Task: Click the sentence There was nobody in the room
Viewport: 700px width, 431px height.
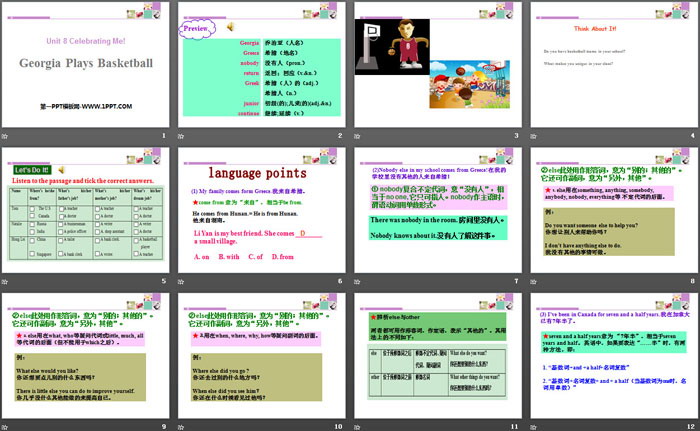Action: coord(413,220)
